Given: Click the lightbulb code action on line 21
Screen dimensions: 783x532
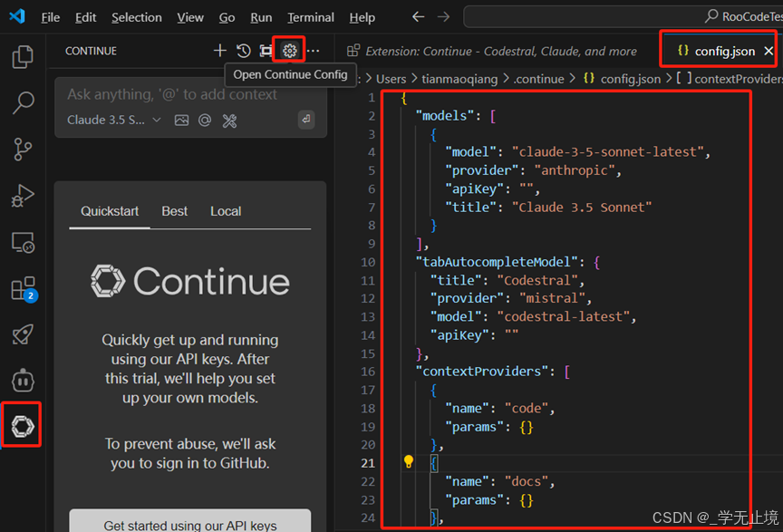Looking at the screenshot, I should coord(409,461).
